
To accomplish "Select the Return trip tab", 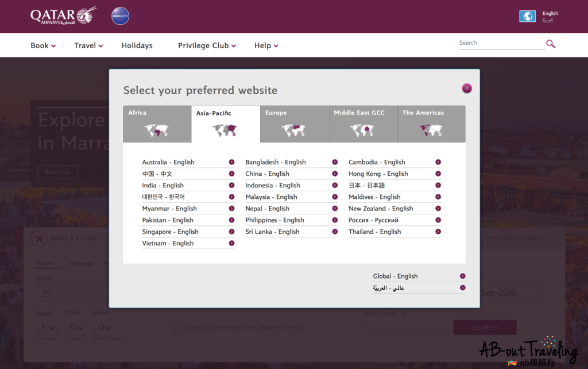I will pos(45,263).
